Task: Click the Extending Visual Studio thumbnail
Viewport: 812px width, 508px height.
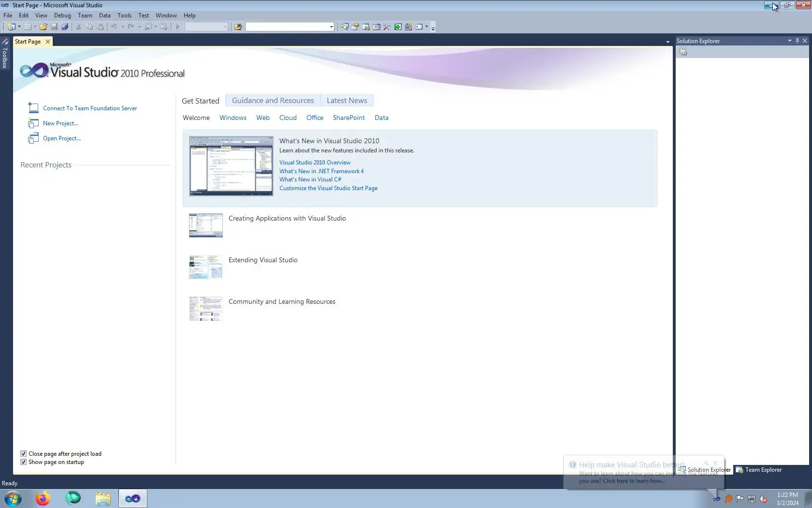Action: [x=206, y=267]
